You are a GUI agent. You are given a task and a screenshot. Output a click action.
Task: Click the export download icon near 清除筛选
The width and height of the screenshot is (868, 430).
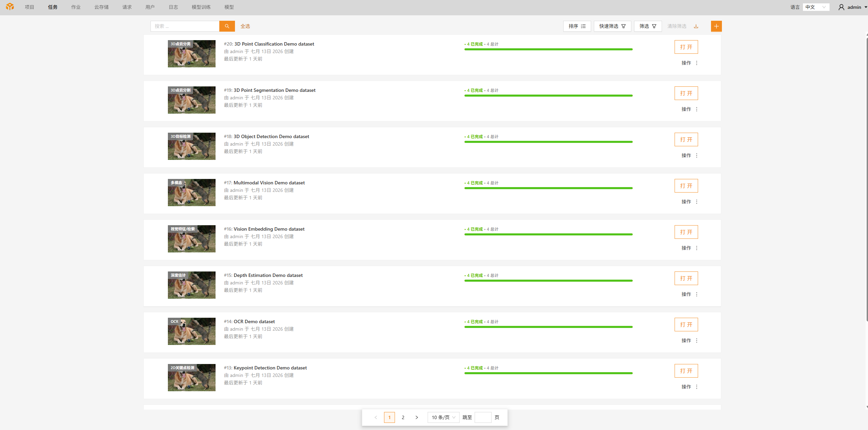(696, 26)
